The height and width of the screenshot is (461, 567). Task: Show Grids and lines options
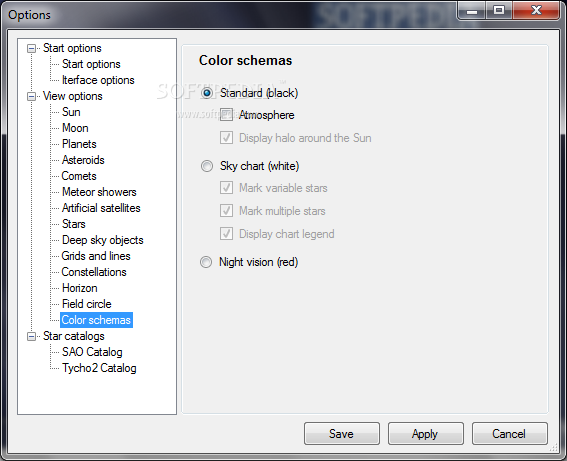coord(96,256)
